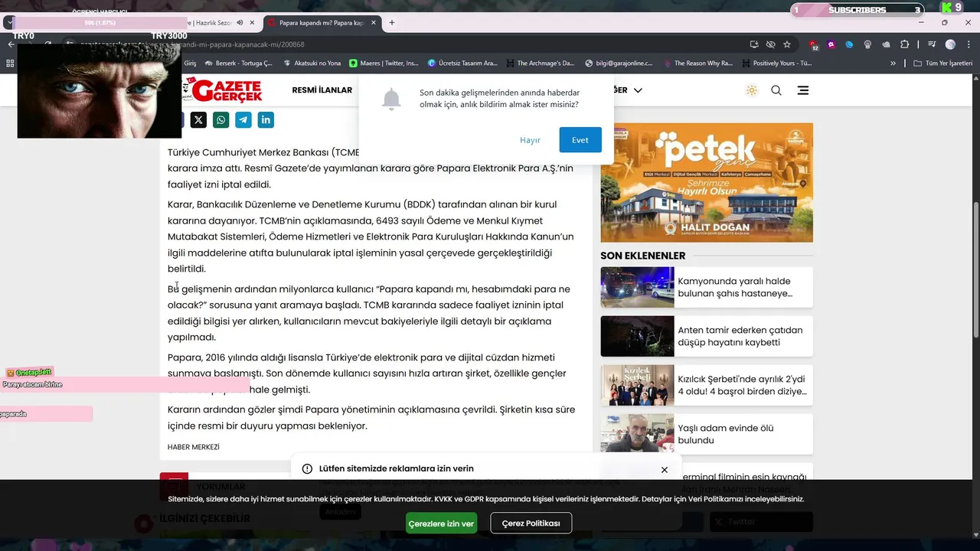The width and height of the screenshot is (980, 551).
Task: Click Çerezlere izin ver button
Action: 441,523
